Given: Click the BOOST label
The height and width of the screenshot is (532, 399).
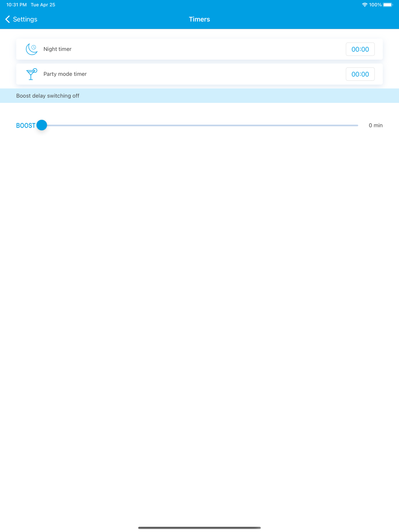Looking at the screenshot, I should [x=26, y=126].
